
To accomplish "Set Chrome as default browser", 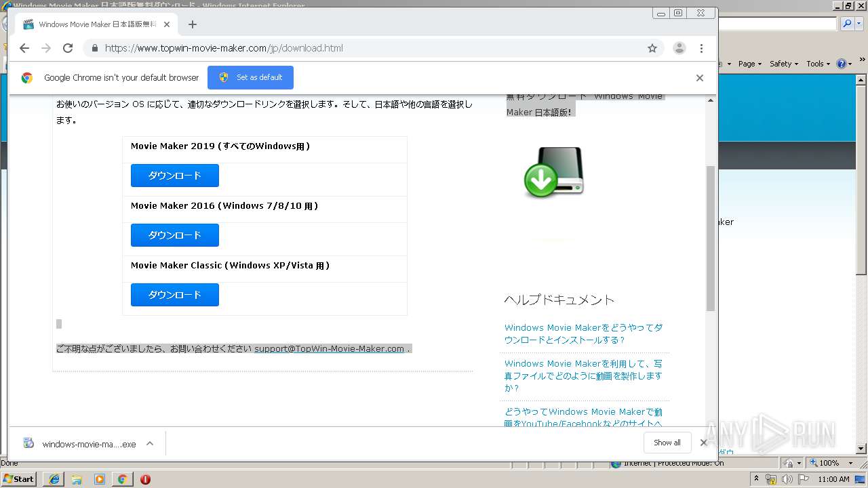I will coord(250,77).
